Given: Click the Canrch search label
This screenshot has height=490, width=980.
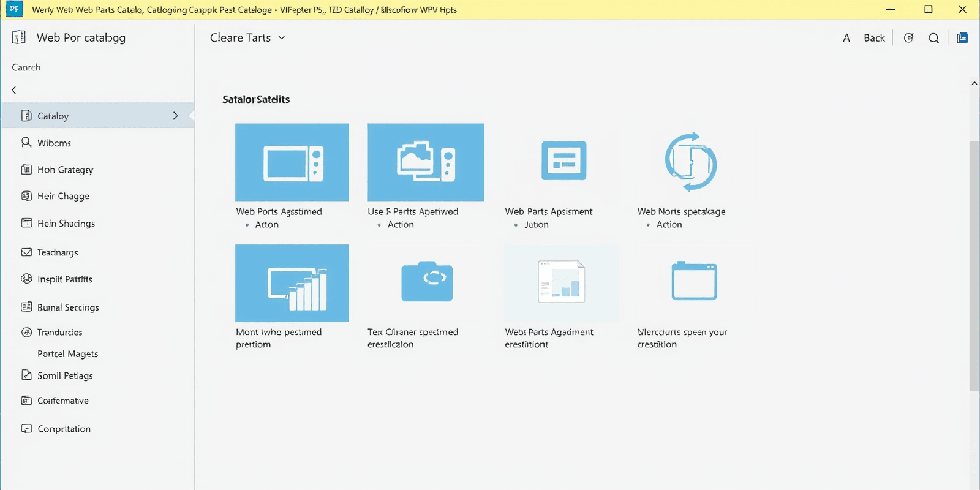Looking at the screenshot, I should tap(26, 67).
